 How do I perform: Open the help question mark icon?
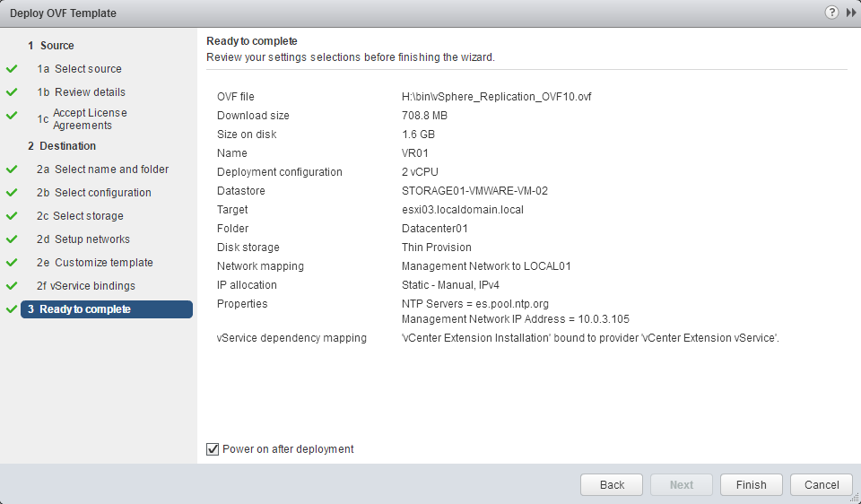(831, 13)
